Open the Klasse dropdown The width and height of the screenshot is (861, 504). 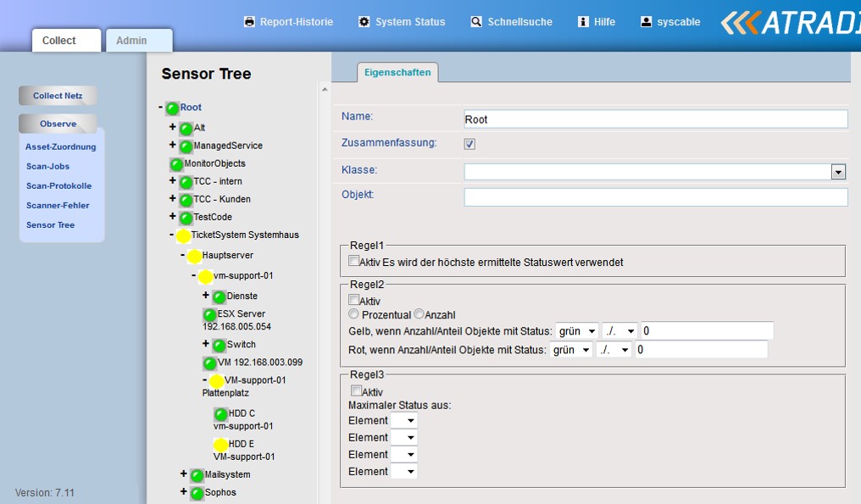click(x=838, y=172)
